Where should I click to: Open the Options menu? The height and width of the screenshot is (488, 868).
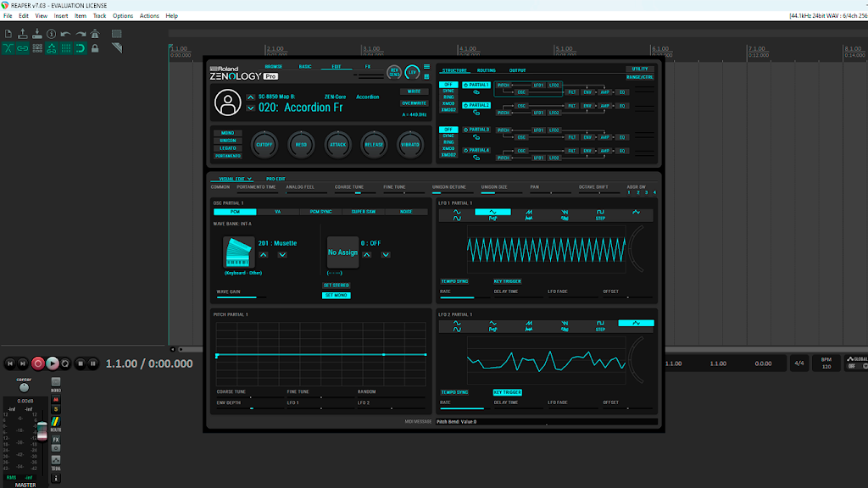[123, 16]
